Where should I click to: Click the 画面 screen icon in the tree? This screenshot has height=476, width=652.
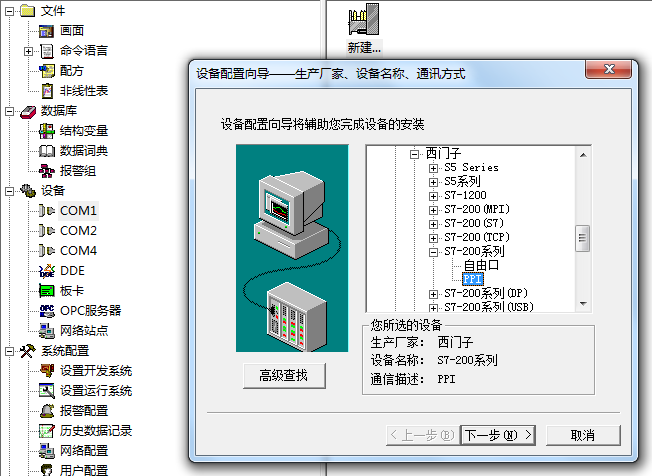point(46,31)
